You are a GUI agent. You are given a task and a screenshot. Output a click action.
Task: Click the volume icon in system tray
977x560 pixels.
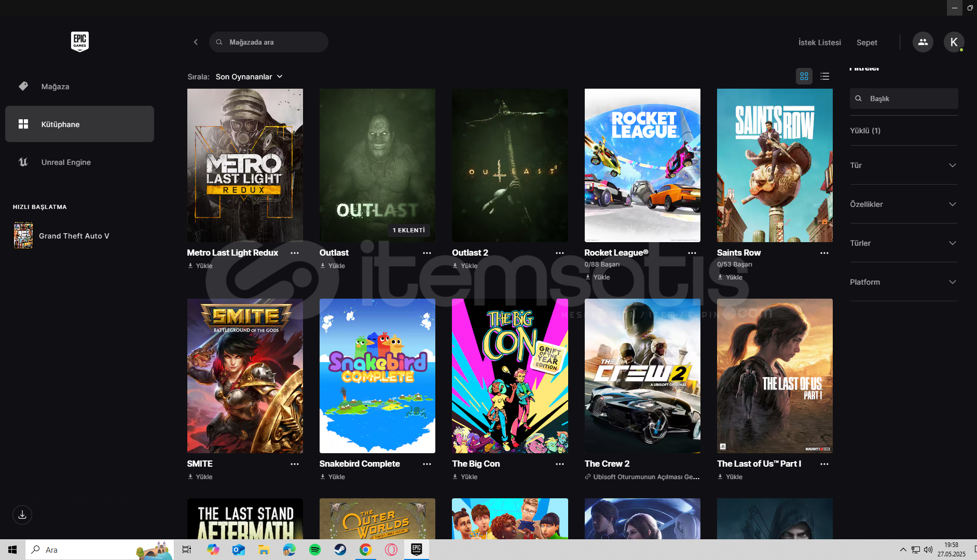(x=928, y=550)
